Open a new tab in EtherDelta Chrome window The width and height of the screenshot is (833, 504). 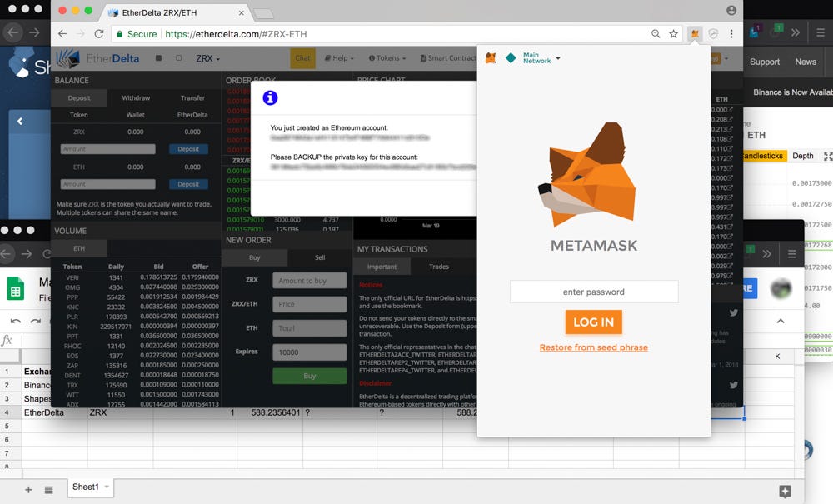click(x=264, y=13)
